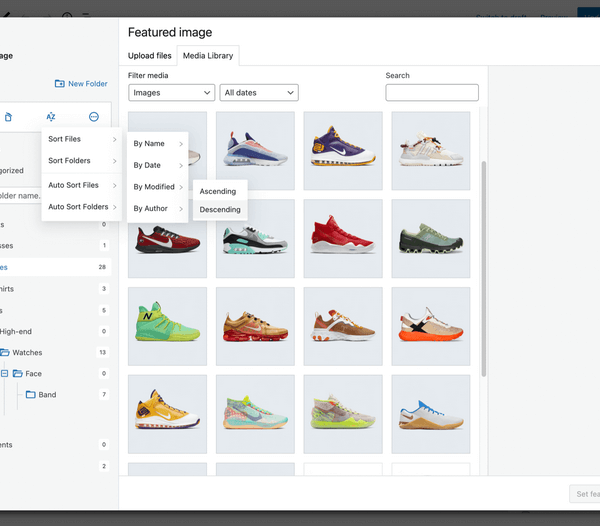Select the red high-top basketball shoe
The height and width of the screenshot is (526, 600).
click(343, 238)
